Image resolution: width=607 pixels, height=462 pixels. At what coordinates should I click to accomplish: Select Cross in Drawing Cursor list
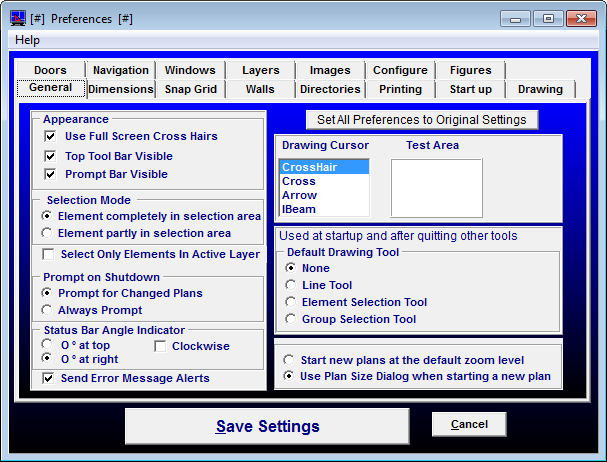coord(324,181)
